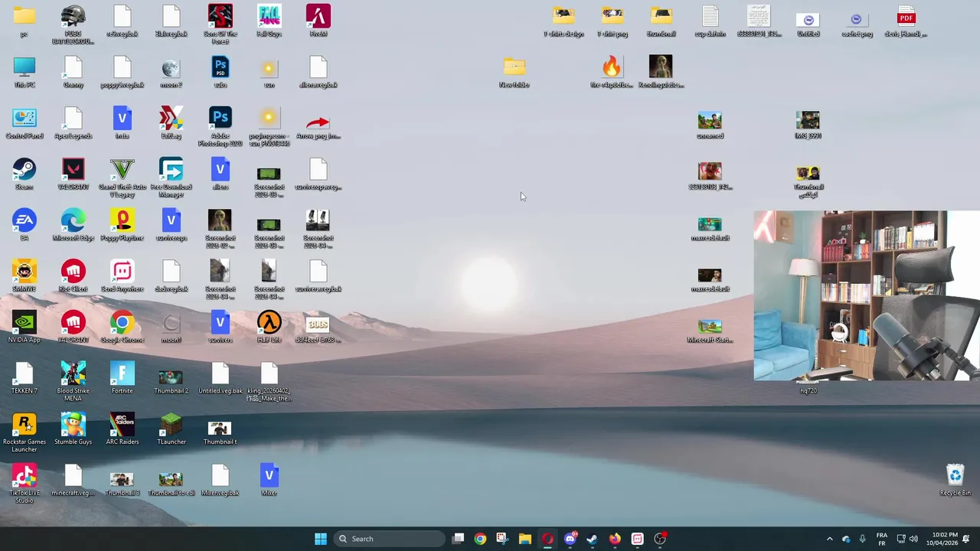The width and height of the screenshot is (980, 551).
Task: Open Opera browser from the taskbar
Action: click(x=547, y=539)
